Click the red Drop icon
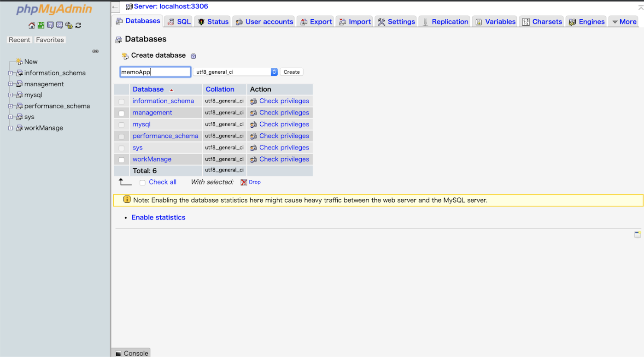This screenshot has width=644, height=357. [244, 182]
